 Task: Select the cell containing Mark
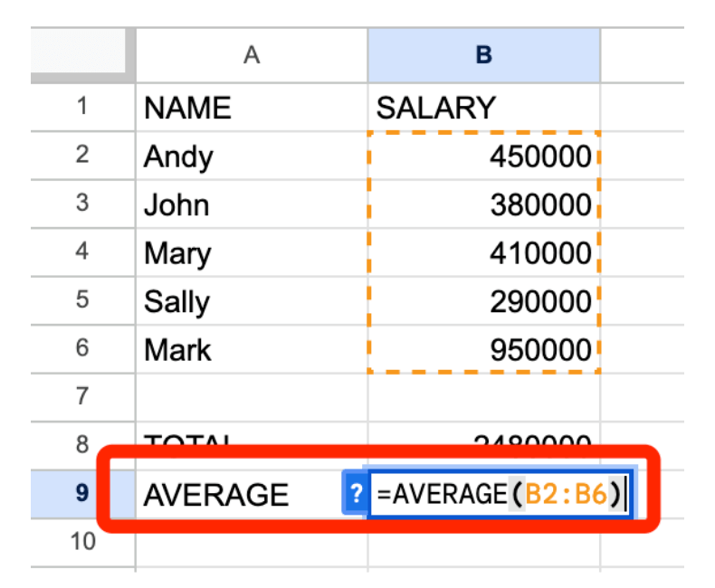tap(252, 349)
